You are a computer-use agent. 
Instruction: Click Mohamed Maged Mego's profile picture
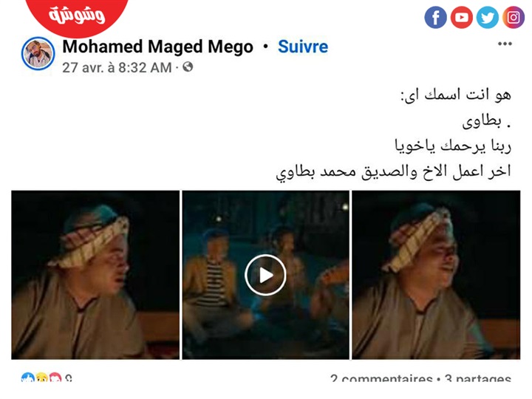[x=38, y=54]
